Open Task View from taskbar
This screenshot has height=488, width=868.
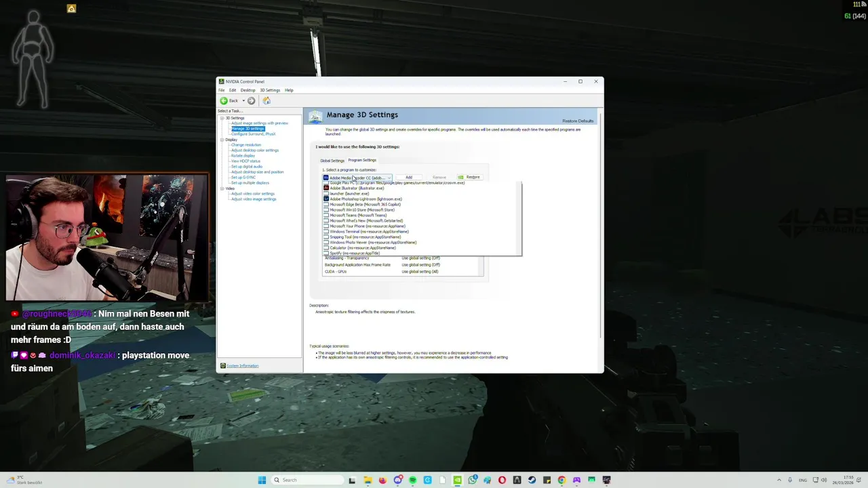tap(352, 480)
